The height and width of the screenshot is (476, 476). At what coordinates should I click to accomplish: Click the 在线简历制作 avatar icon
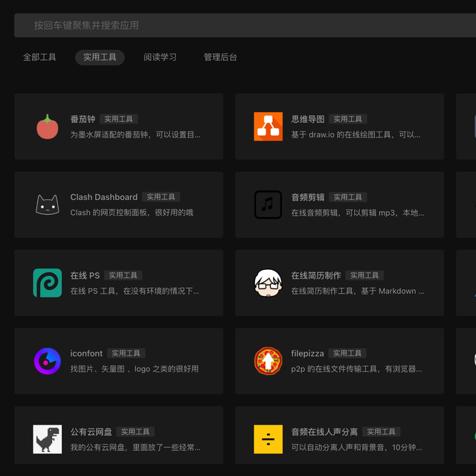coord(268,283)
